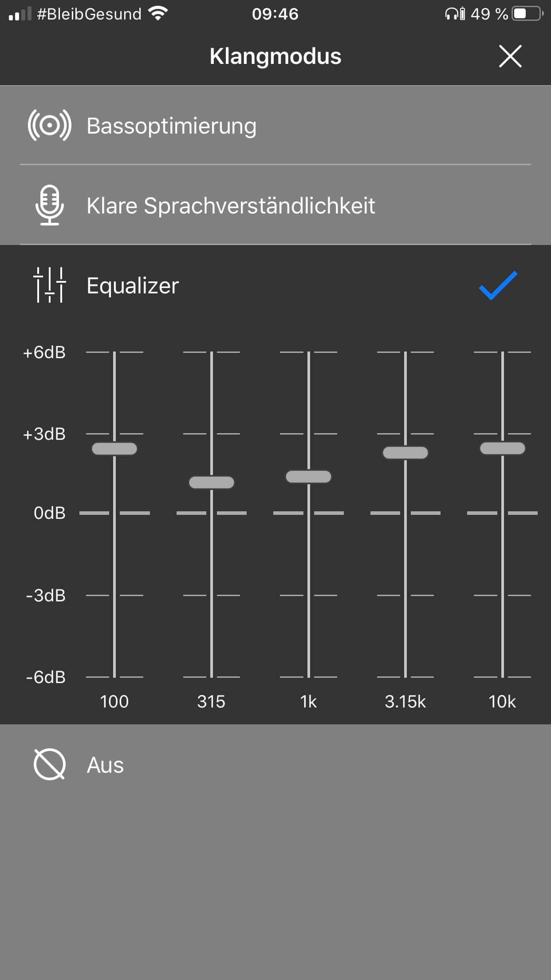Click the 10k slider handle
This screenshot has width=551, height=980.
pyautogui.click(x=503, y=448)
